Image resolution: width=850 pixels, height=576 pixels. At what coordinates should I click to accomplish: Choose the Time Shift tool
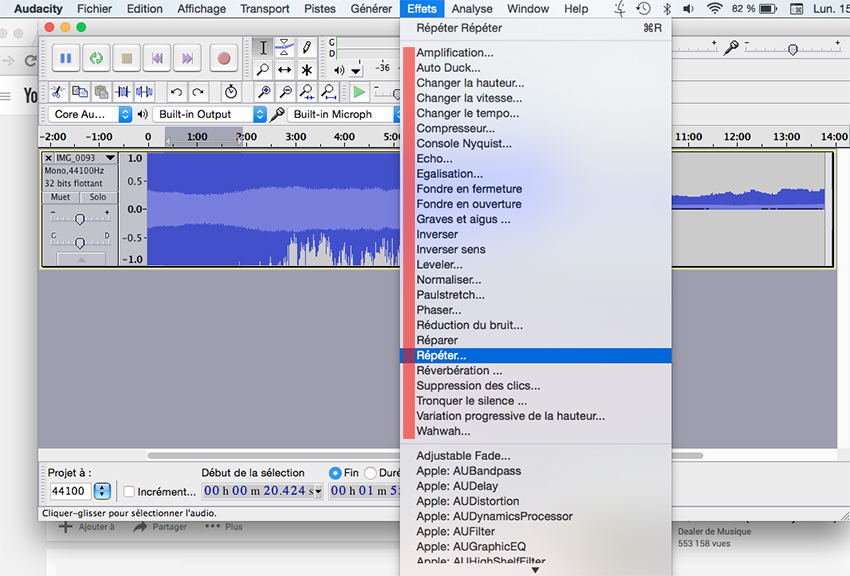click(285, 70)
